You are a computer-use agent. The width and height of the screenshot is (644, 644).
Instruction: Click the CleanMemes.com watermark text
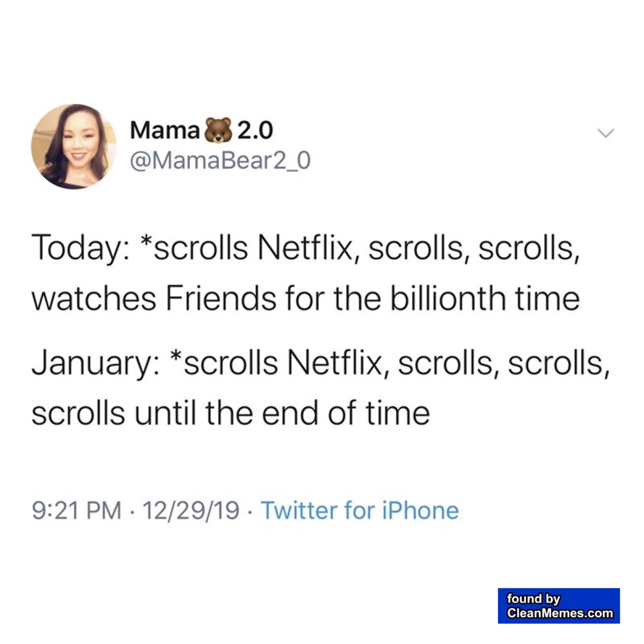coord(559,613)
